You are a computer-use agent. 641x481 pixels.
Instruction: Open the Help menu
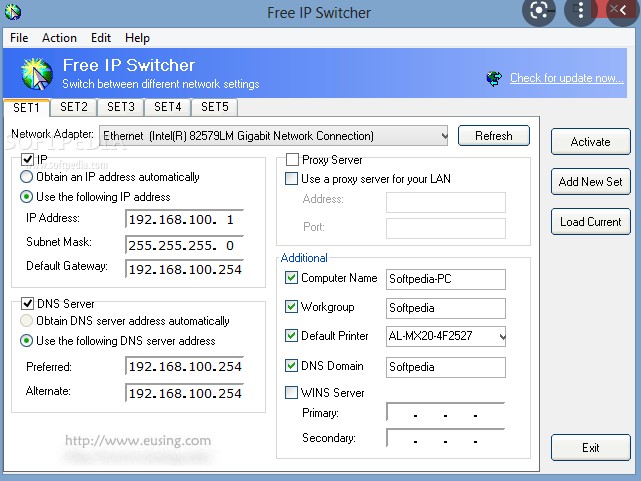(137, 38)
